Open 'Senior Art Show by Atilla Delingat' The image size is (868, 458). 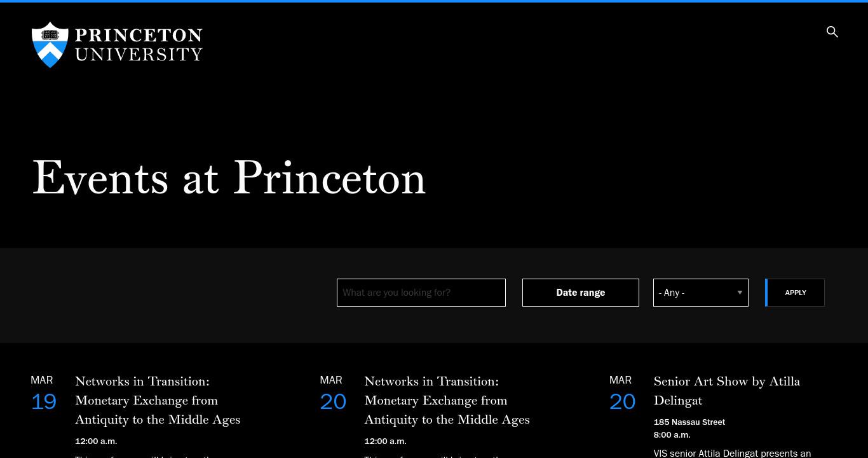tap(727, 391)
